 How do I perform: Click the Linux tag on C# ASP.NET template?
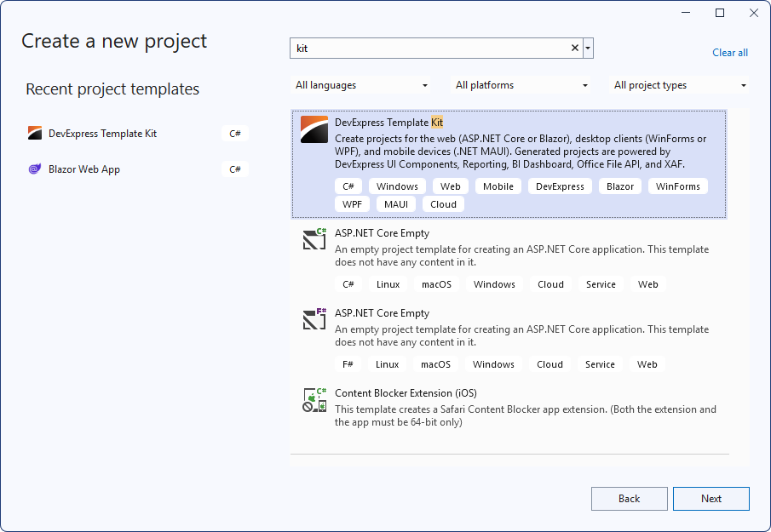[x=388, y=284]
